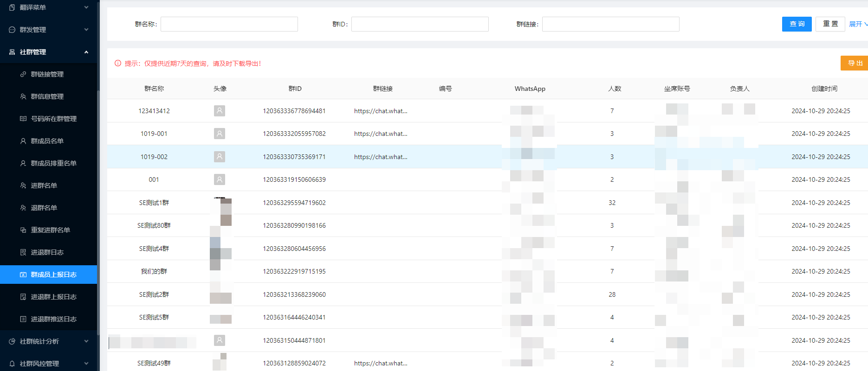Expand the 社群风控管理 chevron
868x371 pixels.
[x=86, y=364]
